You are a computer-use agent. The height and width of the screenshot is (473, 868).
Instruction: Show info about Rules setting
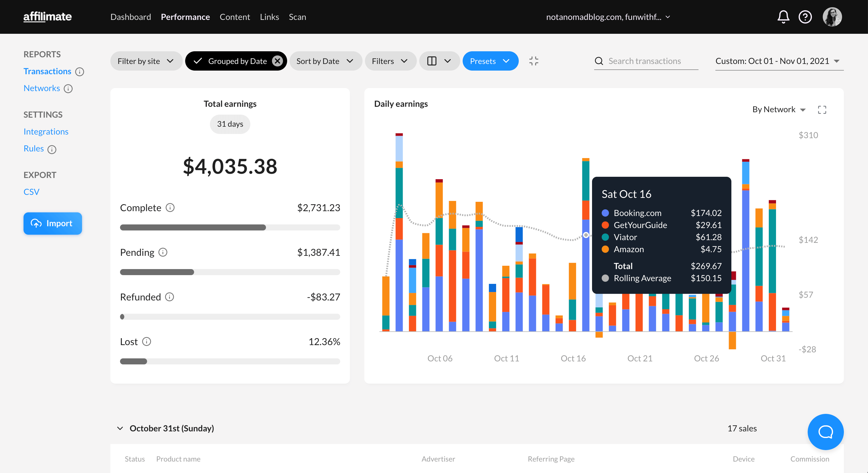(52, 149)
